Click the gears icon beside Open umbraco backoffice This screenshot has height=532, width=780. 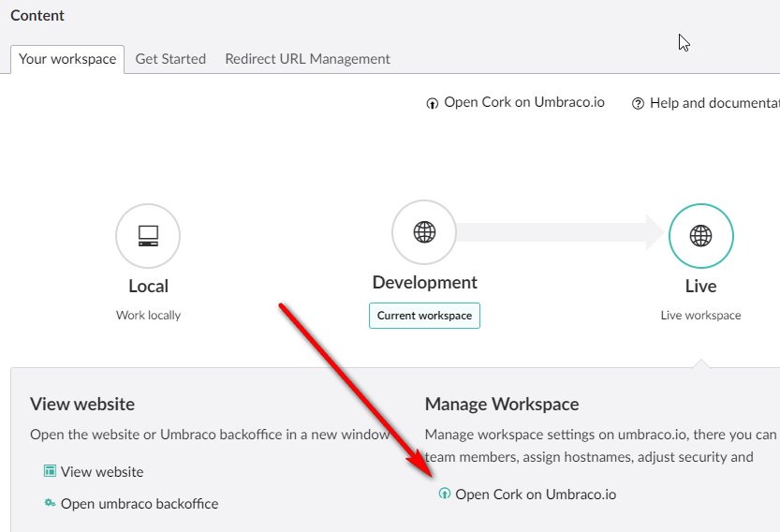tap(50, 503)
